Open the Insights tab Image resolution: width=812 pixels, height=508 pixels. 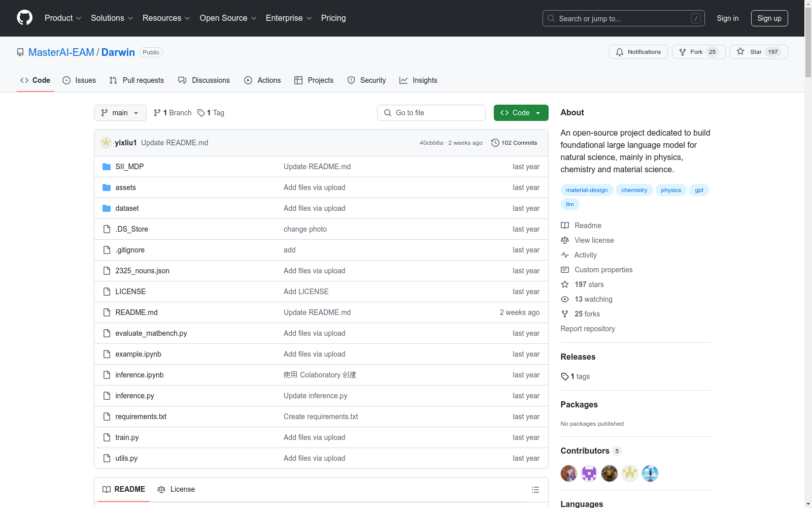pos(418,80)
